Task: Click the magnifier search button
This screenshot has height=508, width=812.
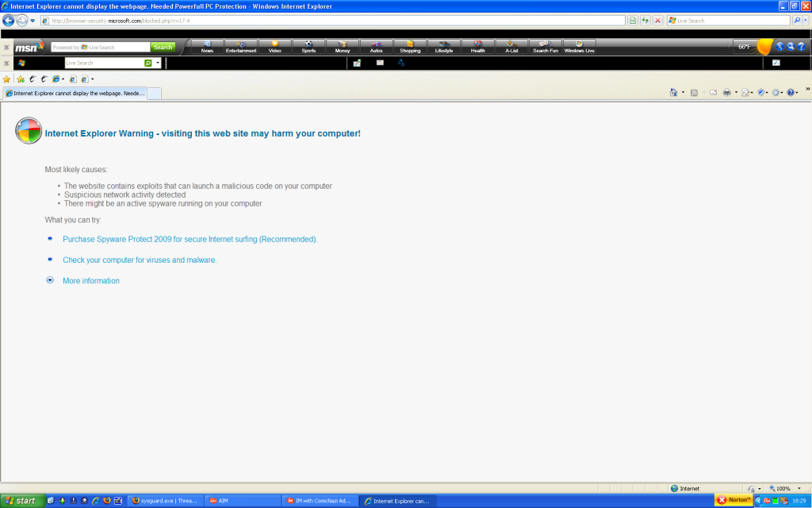Action: tap(797, 21)
